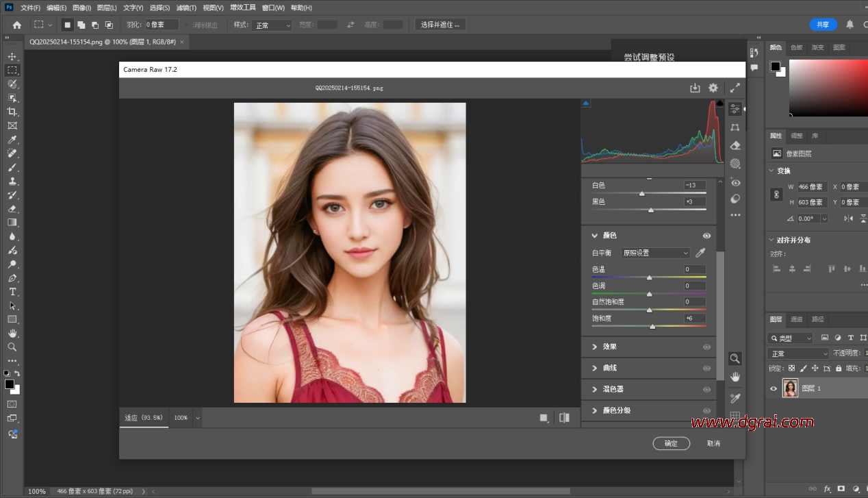Select the Gradient tool
The image size is (868, 498).
coord(12,222)
